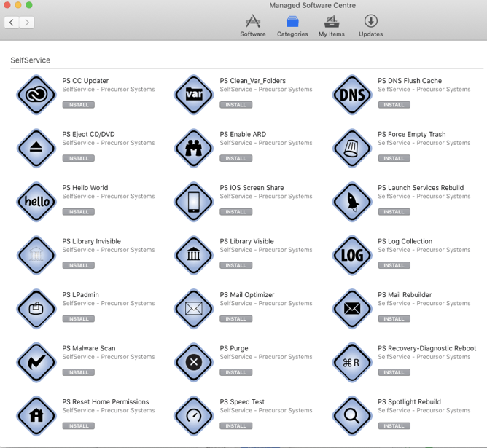The image size is (487, 448).
Task: Open the PS CC Updater icon
Action: tap(36, 95)
